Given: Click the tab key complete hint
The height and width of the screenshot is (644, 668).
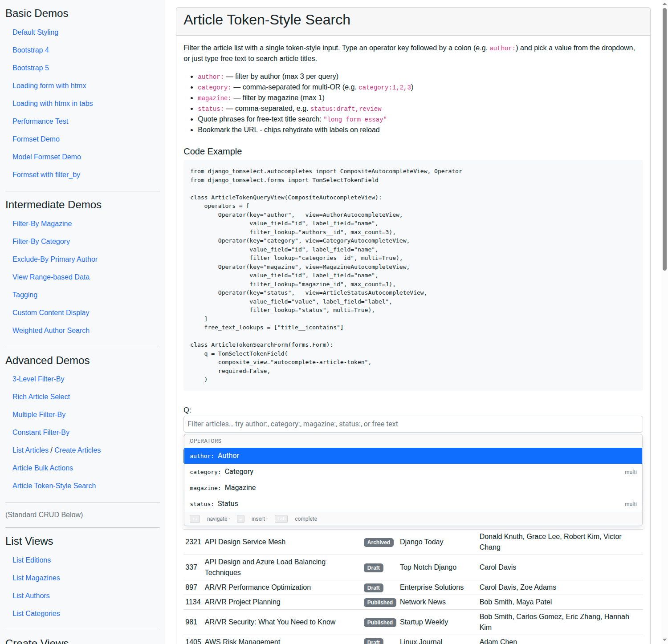Looking at the screenshot, I should [x=281, y=519].
